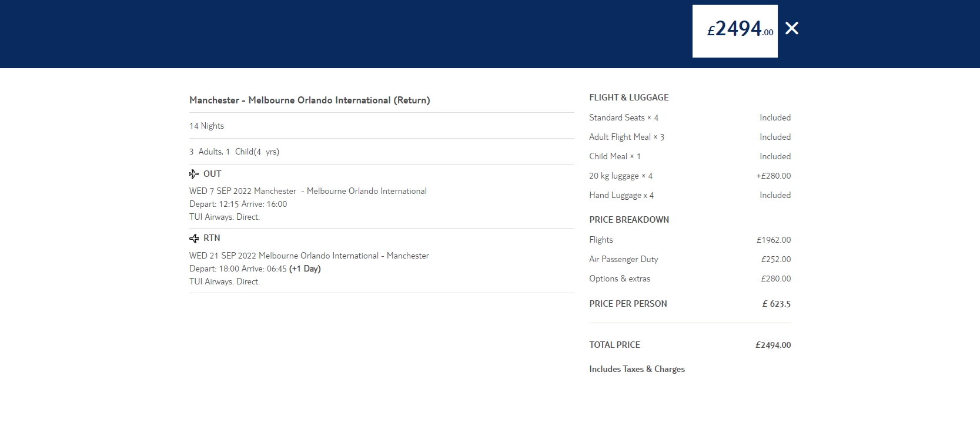This screenshot has width=980, height=446.
Task: Click the OUT label
Action: pyautogui.click(x=212, y=174)
